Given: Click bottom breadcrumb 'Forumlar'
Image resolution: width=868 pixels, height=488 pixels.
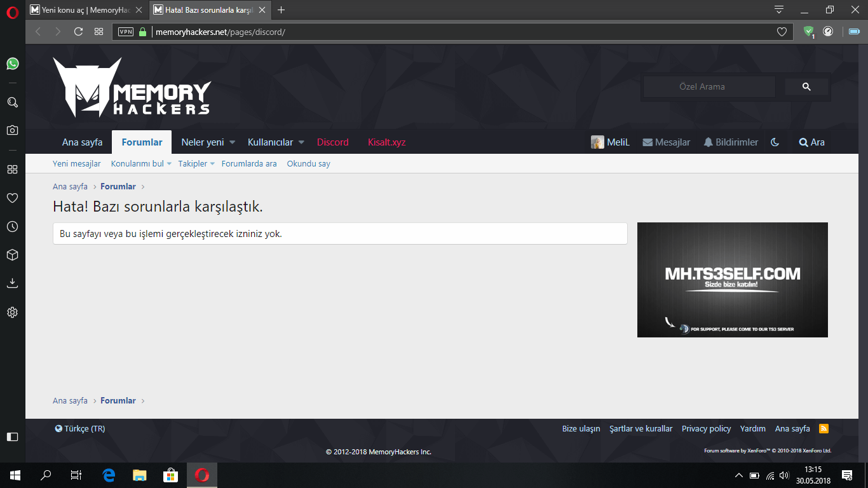Looking at the screenshot, I should [118, 400].
